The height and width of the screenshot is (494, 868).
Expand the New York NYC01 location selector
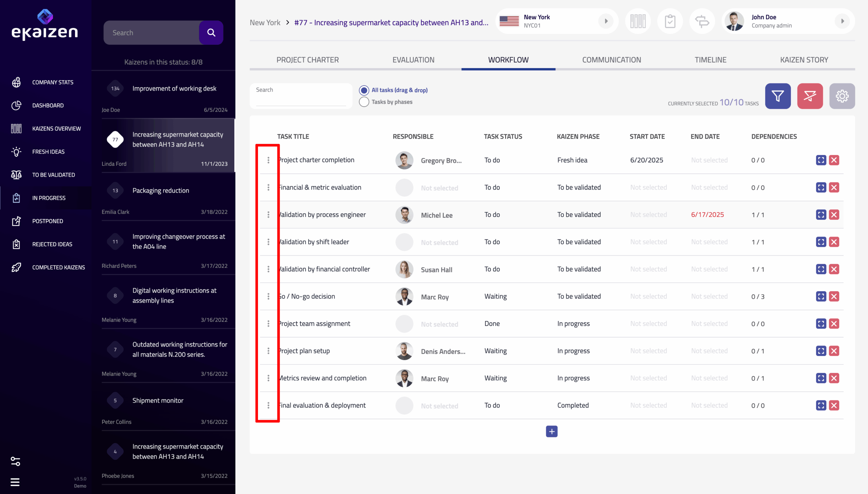606,21
